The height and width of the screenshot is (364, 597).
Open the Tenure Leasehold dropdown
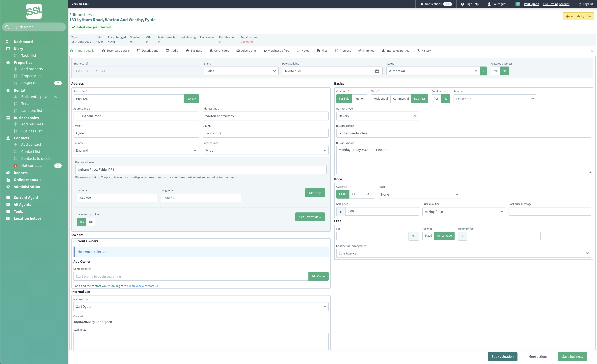point(494,99)
